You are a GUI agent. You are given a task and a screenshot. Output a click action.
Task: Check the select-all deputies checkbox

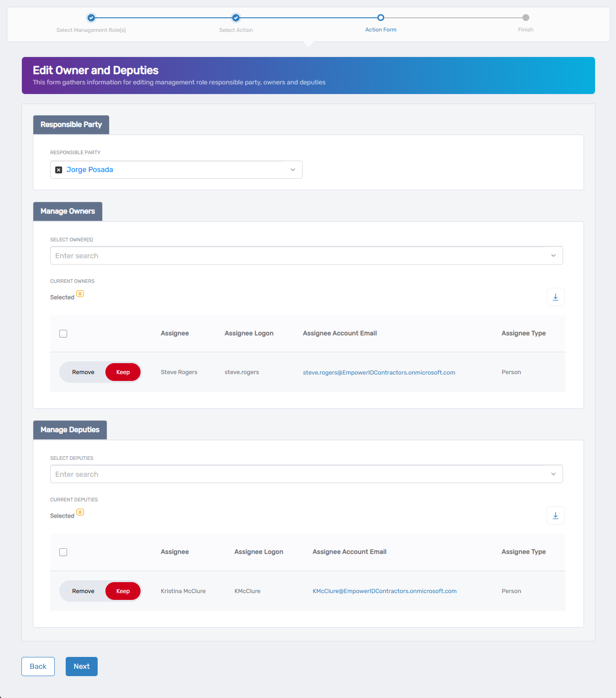point(63,552)
